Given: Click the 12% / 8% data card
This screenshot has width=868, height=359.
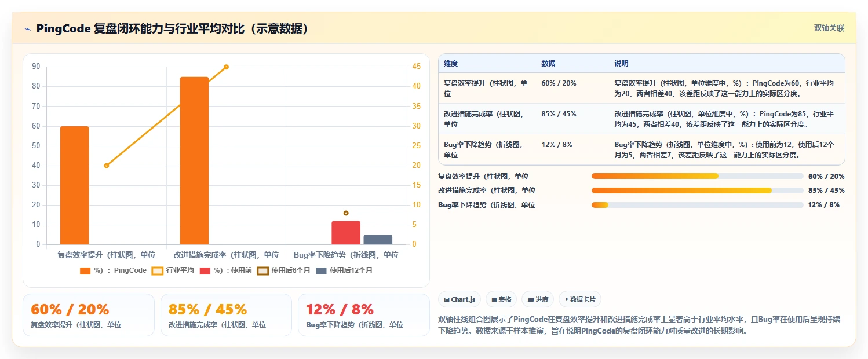Looking at the screenshot, I should pyautogui.click(x=364, y=315).
